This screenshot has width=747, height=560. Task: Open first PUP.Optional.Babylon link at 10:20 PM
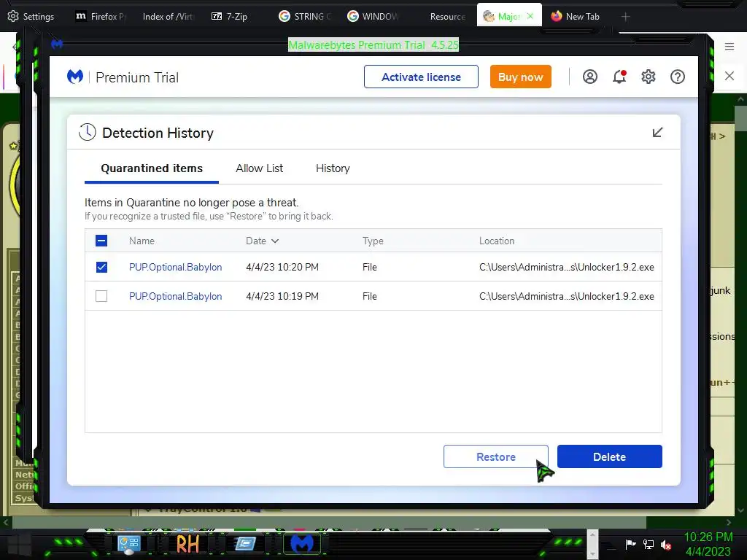(175, 267)
